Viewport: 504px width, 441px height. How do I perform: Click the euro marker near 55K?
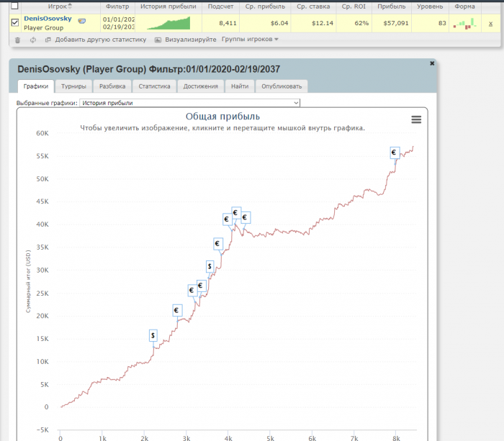pos(395,153)
